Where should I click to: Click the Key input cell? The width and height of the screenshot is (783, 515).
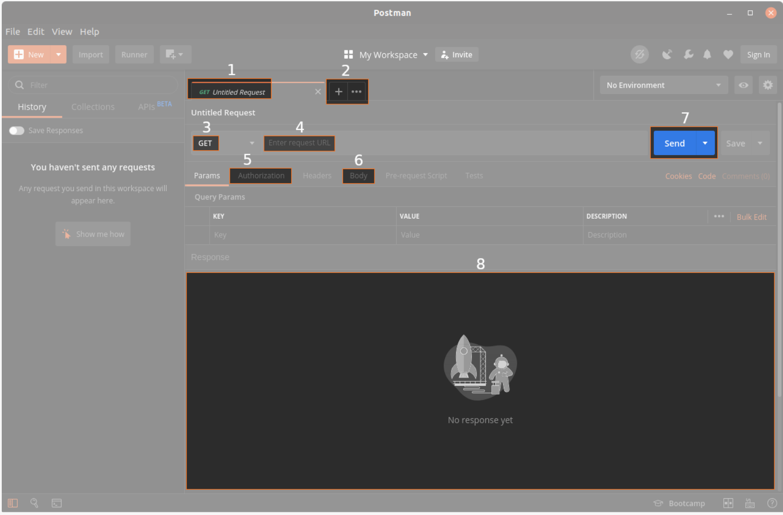(x=303, y=235)
